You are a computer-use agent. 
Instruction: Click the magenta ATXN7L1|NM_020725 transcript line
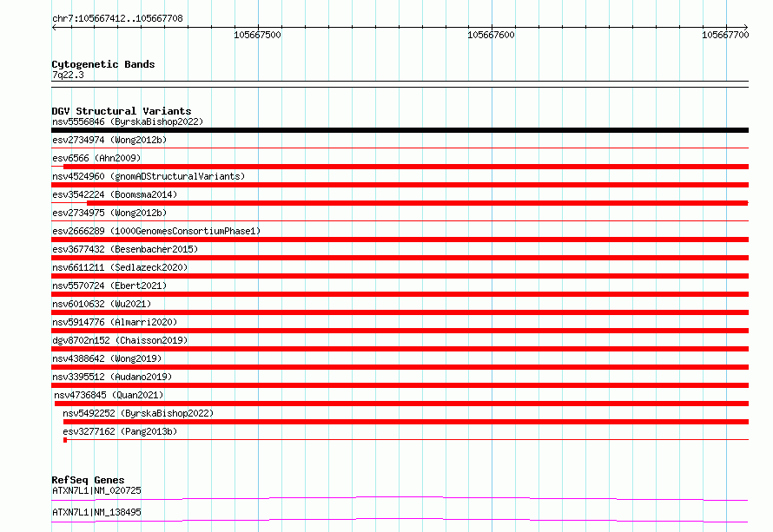pos(400,498)
